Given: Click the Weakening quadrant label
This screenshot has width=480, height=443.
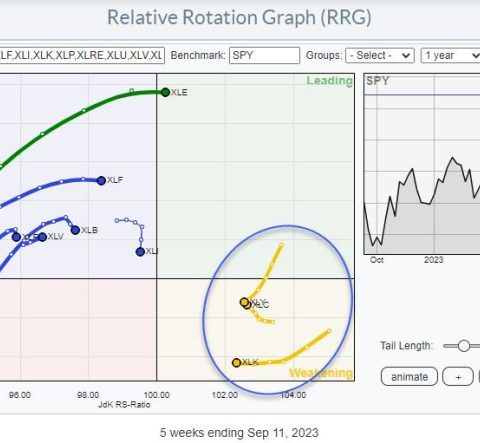Looking at the screenshot, I should click(321, 373).
